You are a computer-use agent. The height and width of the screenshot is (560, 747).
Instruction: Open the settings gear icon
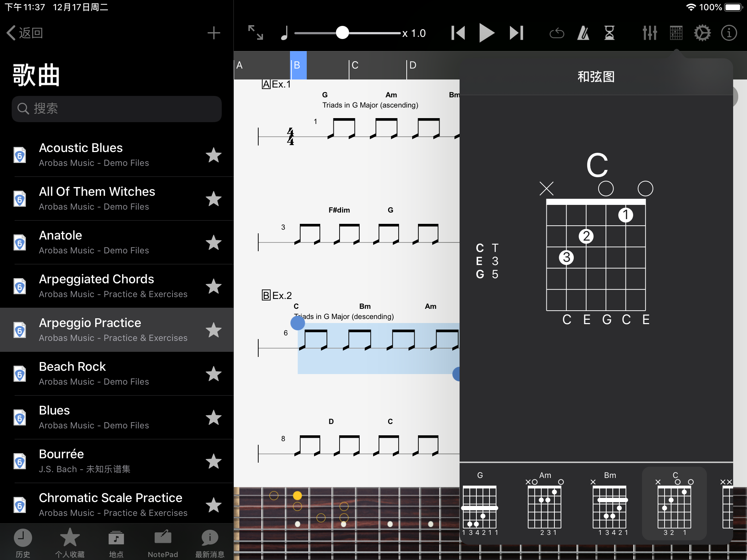702,33
